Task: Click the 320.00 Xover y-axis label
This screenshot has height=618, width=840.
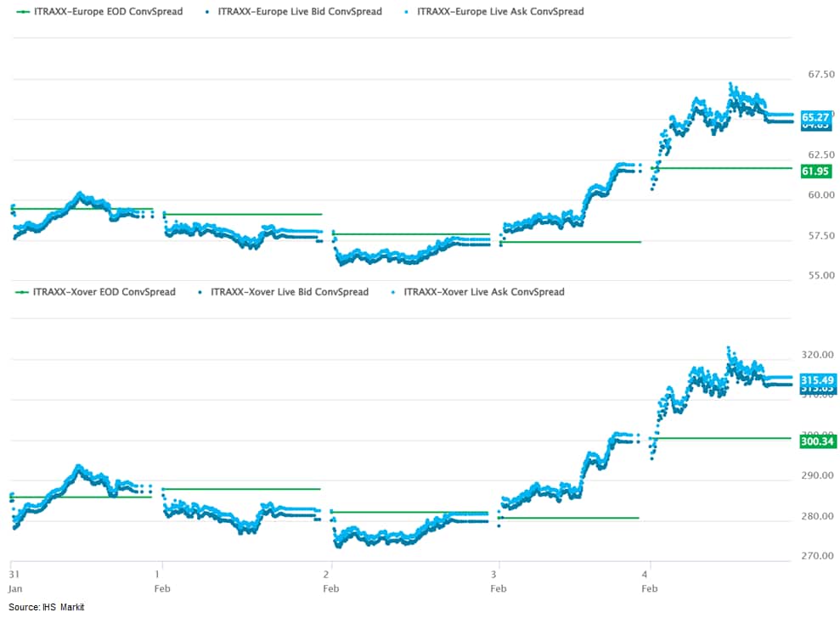Action: tap(816, 354)
